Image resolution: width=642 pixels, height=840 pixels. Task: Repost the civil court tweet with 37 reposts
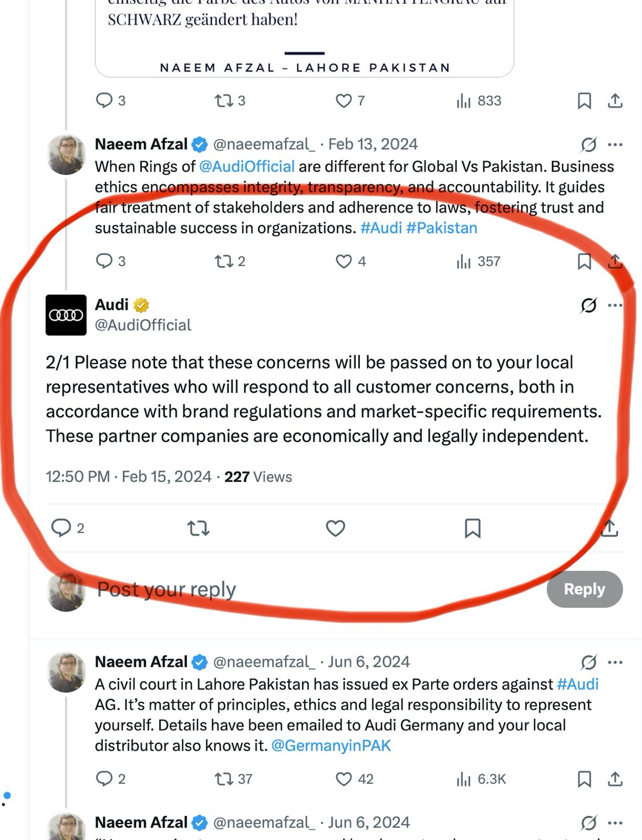coord(224,779)
